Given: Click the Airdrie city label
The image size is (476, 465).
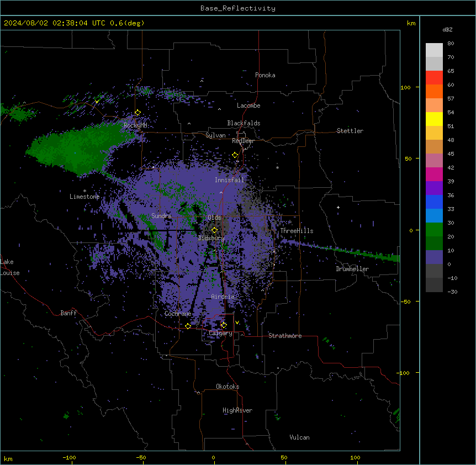Looking at the screenshot, I should tap(223, 297).
